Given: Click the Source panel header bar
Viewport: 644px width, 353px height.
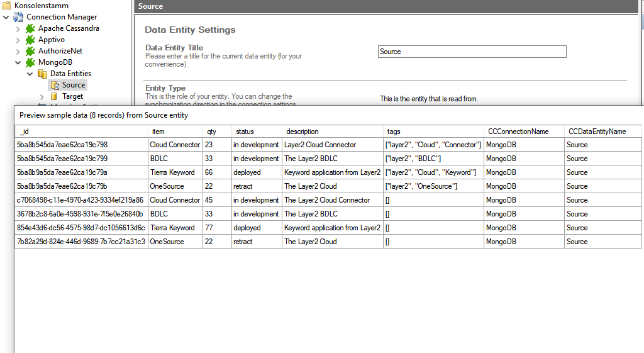Looking at the screenshot, I should (x=386, y=6).
